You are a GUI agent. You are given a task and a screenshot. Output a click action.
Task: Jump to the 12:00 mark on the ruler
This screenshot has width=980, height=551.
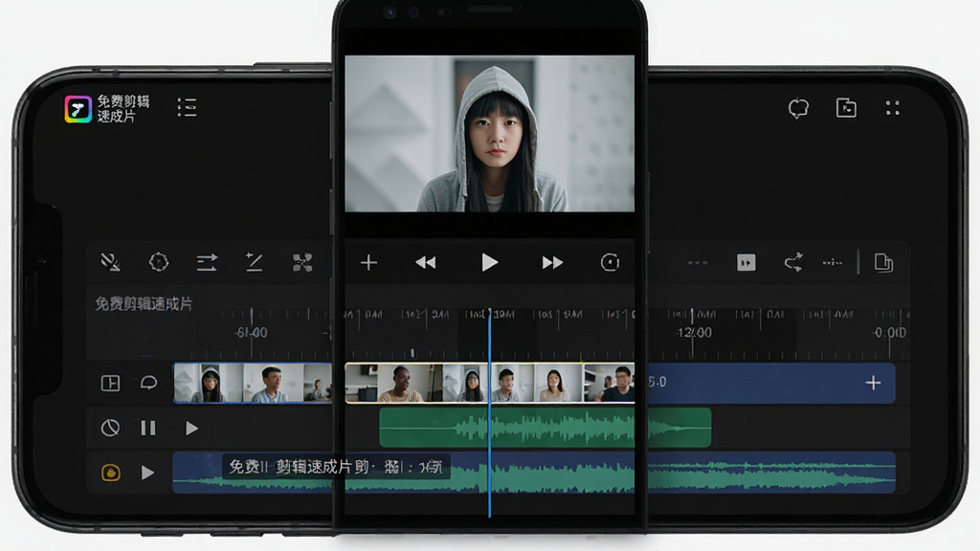pos(694,332)
